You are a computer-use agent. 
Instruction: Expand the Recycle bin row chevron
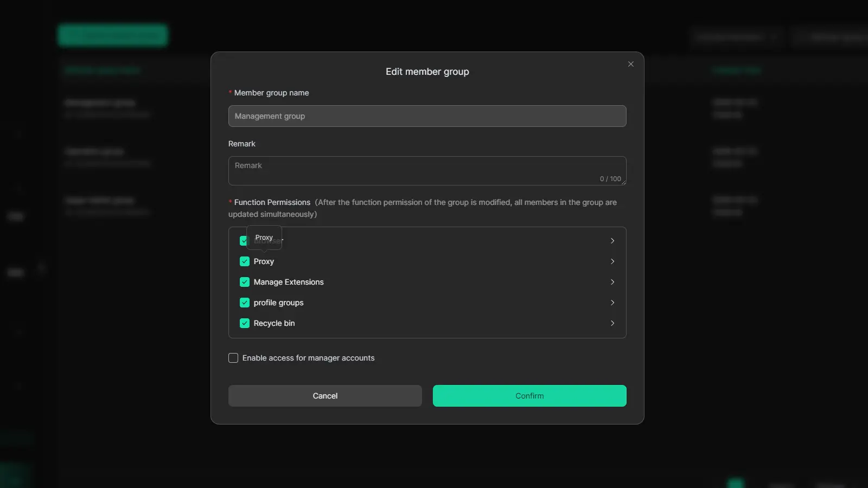click(x=612, y=323)
